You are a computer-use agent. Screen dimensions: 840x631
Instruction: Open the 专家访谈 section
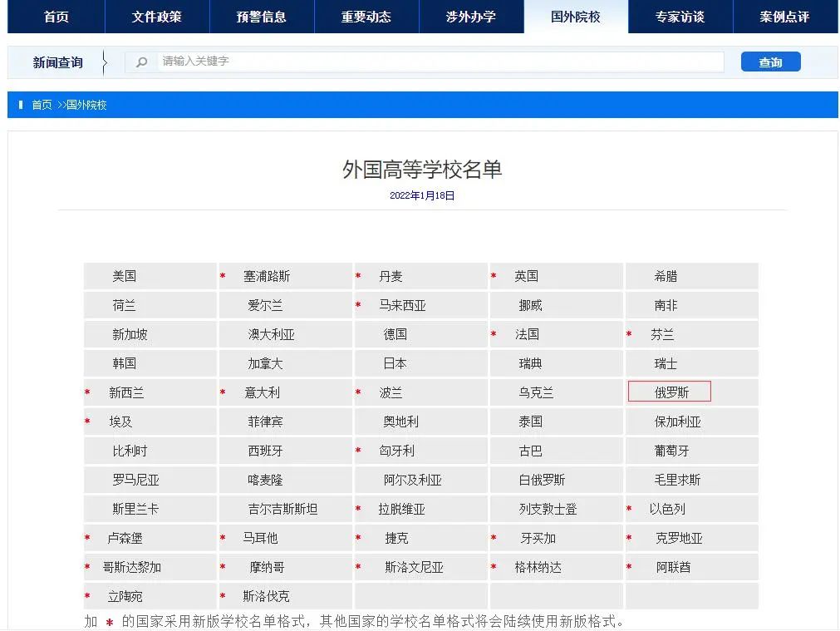tap(680, 17)
